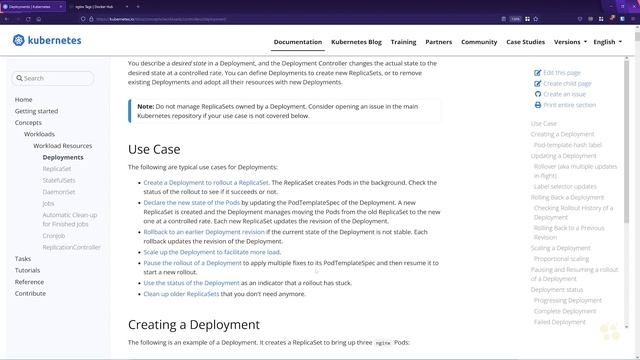Screen dimensions: 640x360
Task: Click the Edit this page pencil icon
Action: click(538, 73)
